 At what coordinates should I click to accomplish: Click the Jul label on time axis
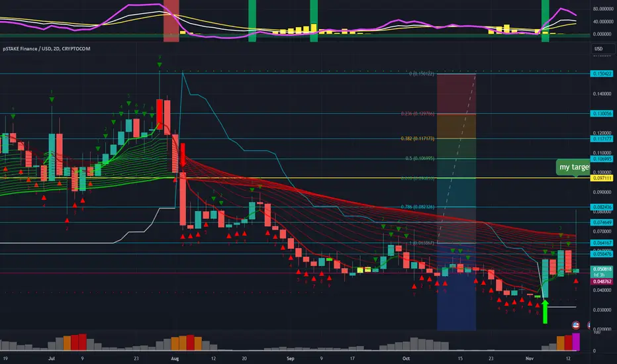51,359
